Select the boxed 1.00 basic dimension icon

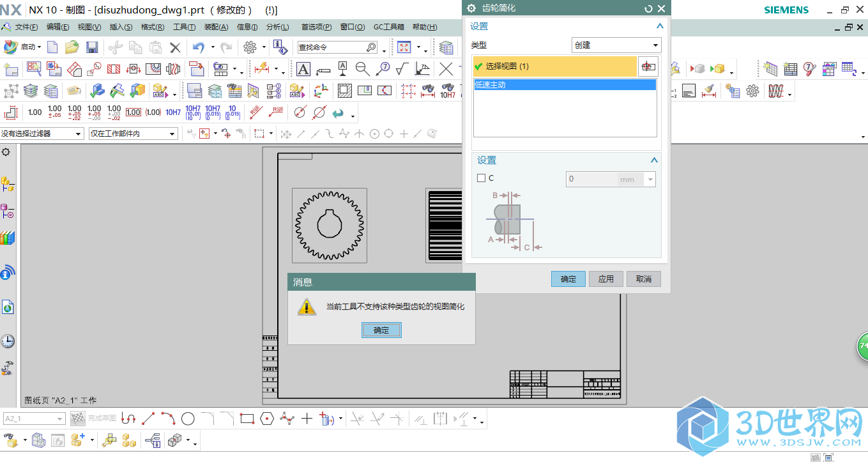coord(133,112)
